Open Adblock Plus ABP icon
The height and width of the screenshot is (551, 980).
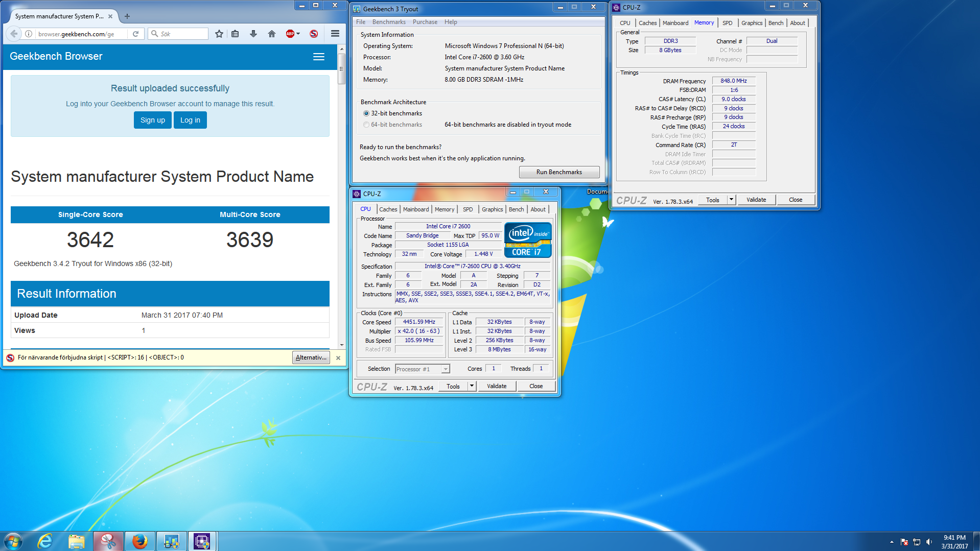(290, 34)
